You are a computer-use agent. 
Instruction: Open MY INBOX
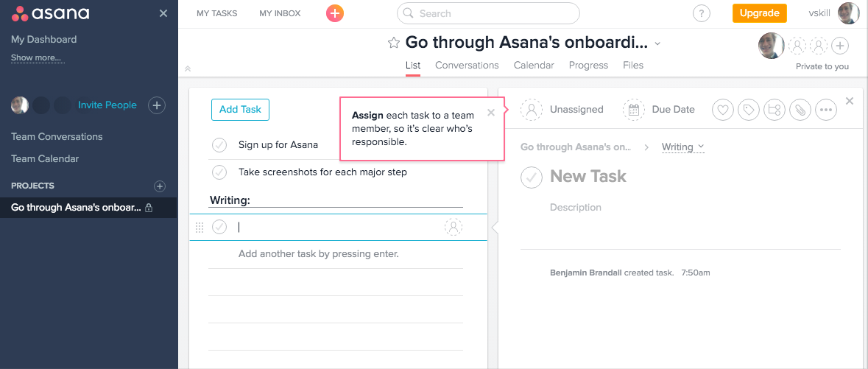pos(280,13)
